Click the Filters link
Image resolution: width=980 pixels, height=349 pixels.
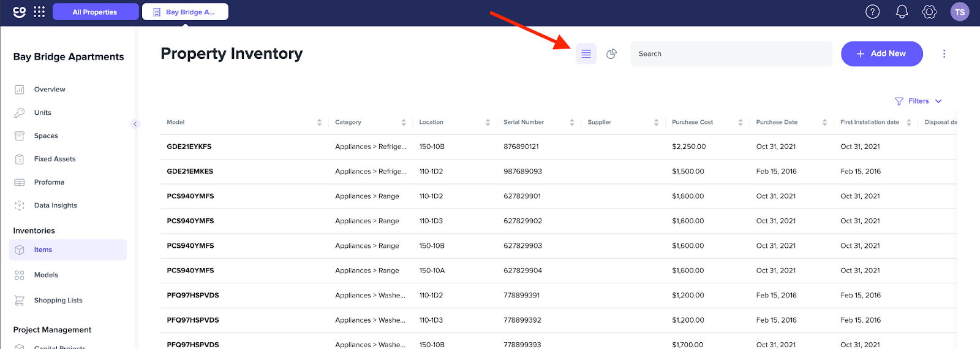tap(919, 101)
